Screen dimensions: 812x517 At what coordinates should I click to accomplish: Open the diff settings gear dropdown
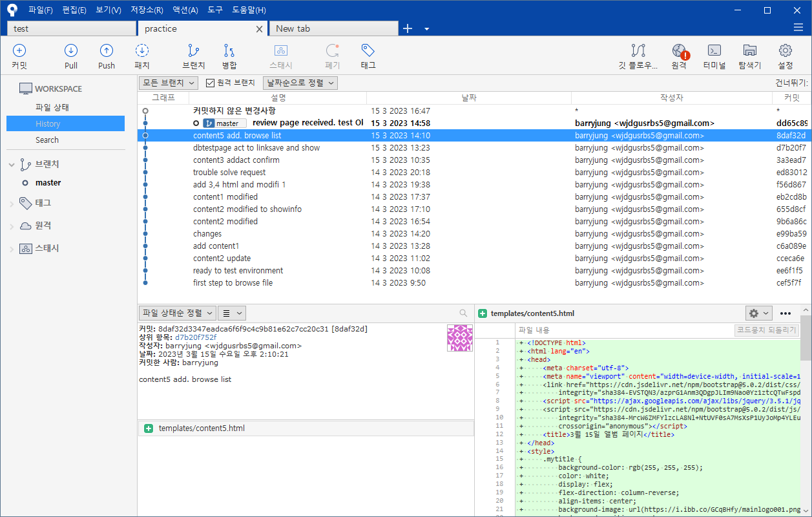[x=759, y=313]
